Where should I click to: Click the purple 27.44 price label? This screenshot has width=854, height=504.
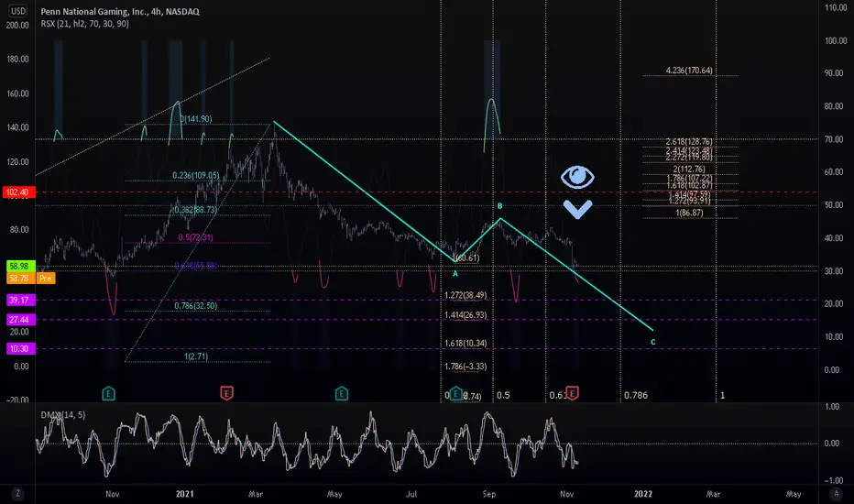click(x=19, y=320)
